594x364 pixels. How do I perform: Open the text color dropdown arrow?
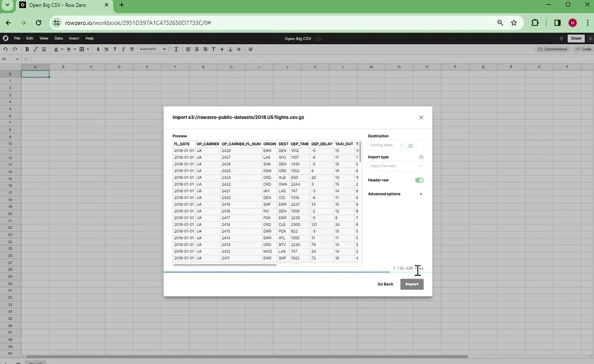pos(62,49)
